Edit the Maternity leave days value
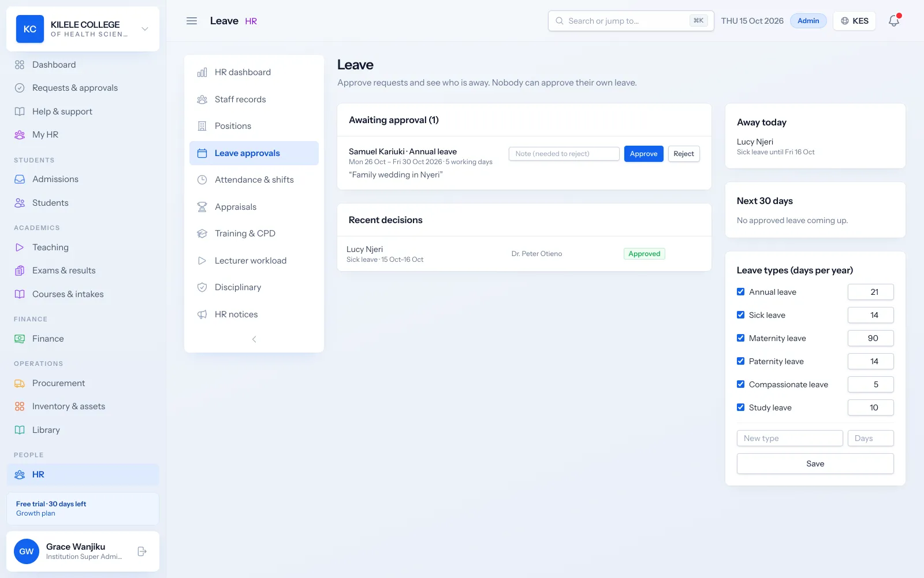924x578 pixels. tap(870, 338)
